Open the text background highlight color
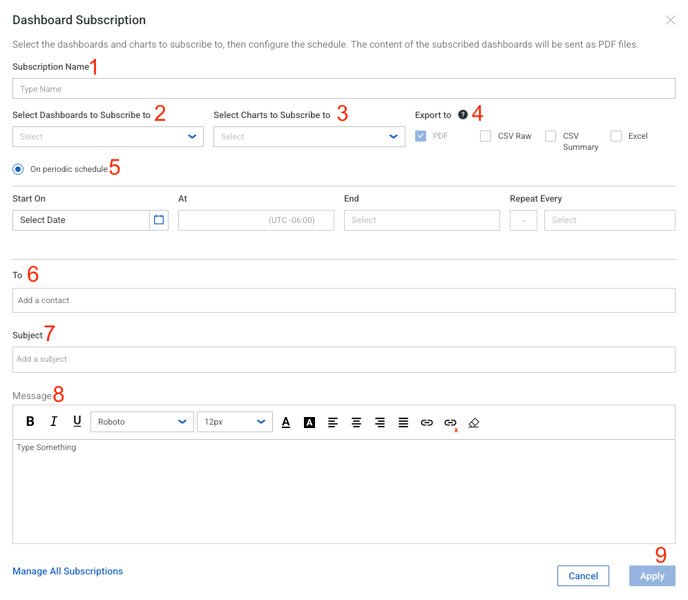This screenshot has height=600, width=688. [309, 422]
